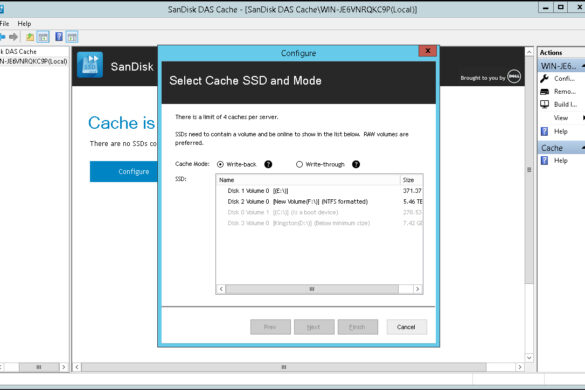This screenshot has width=585, height=390.
Task: Click the Name column header
Action: pyautogui.click(x=308, y=180)
